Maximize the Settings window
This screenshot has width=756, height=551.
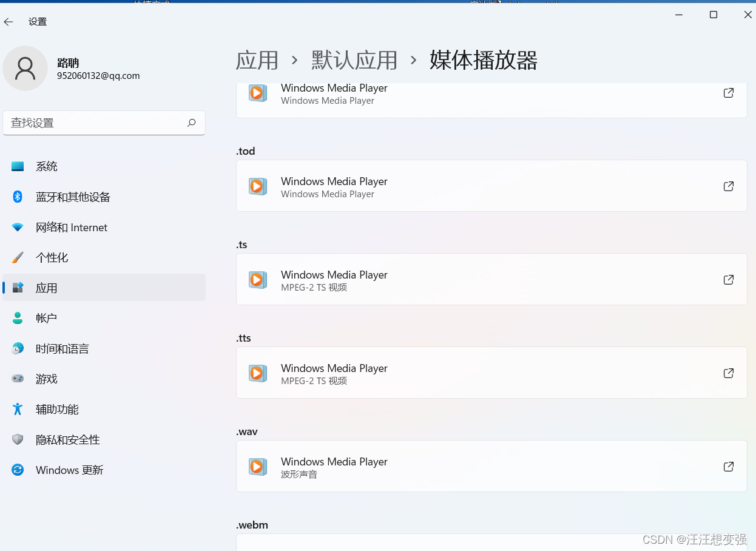pos(714,15)
